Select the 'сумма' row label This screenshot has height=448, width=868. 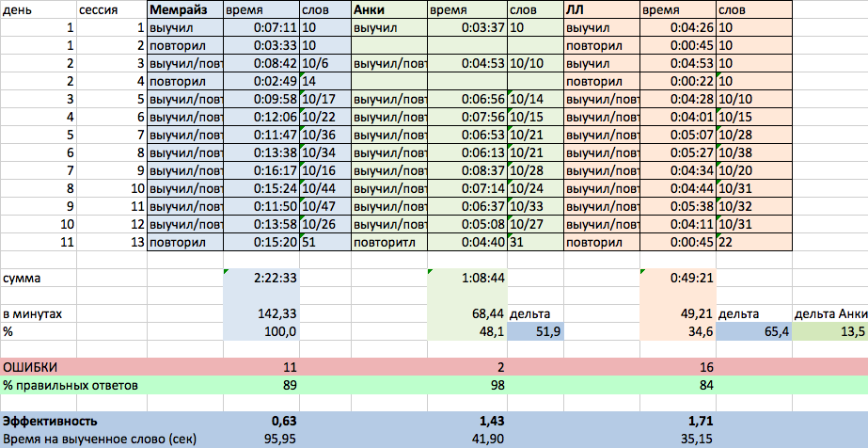(x=39, y=278)
